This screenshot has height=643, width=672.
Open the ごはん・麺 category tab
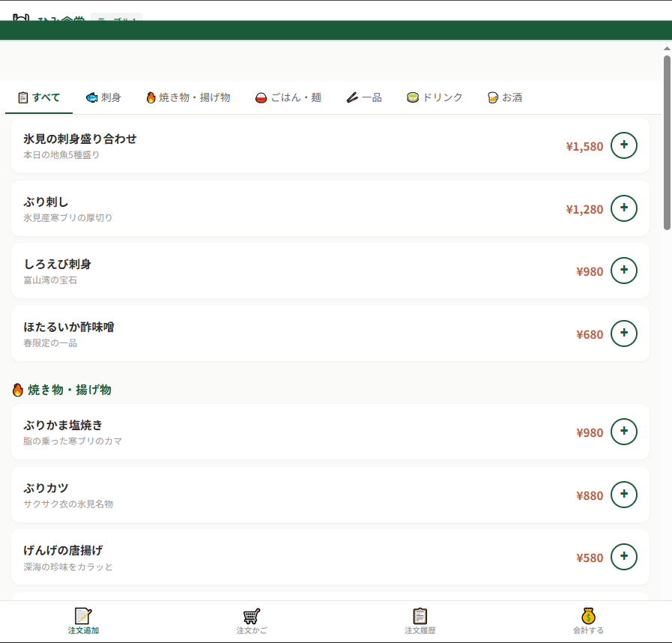coord(288,97)
